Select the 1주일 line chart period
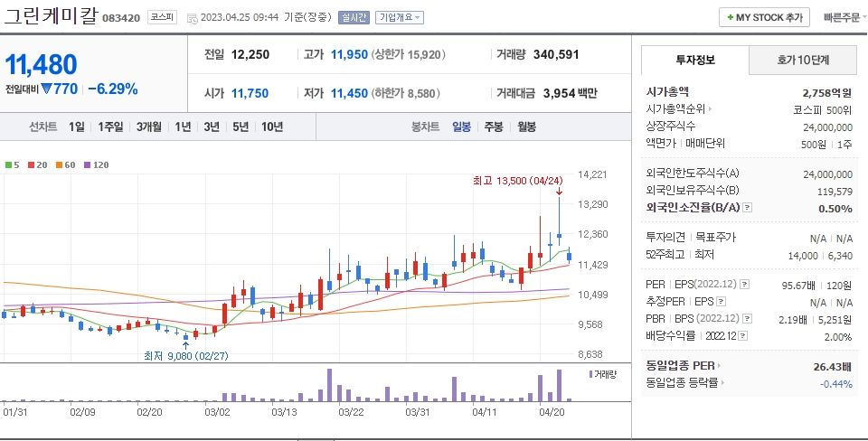Viewport: 868px width, 441px height. tap(110, 127)
